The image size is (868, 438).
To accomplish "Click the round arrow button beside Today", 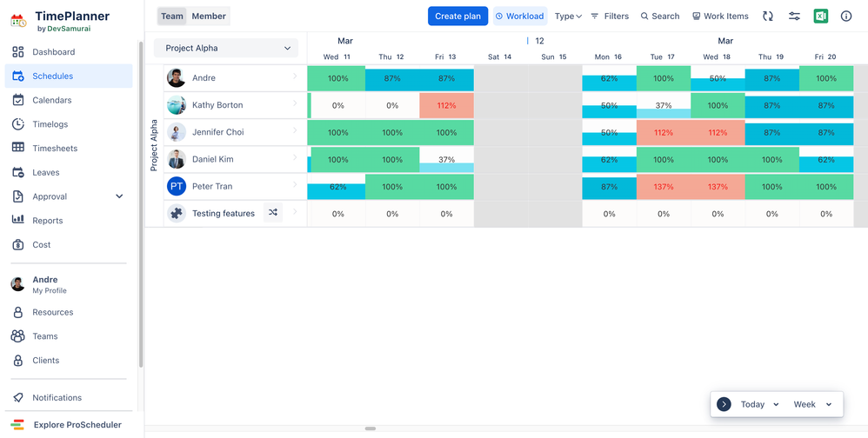I will click(x=724, y=404).
